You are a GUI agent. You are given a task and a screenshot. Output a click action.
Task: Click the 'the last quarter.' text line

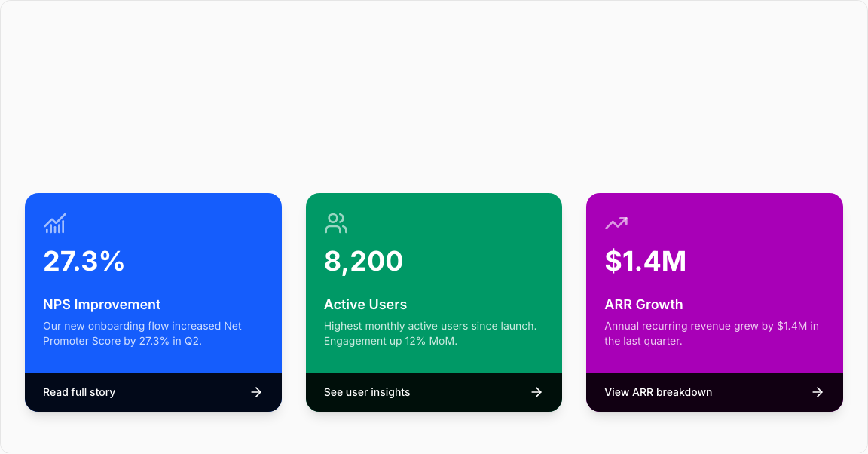tap(643, 341)
